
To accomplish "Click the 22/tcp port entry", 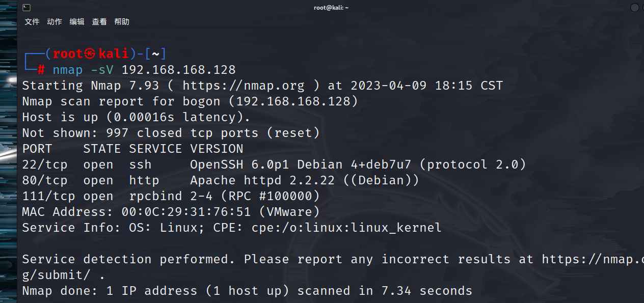I will 45,164.
